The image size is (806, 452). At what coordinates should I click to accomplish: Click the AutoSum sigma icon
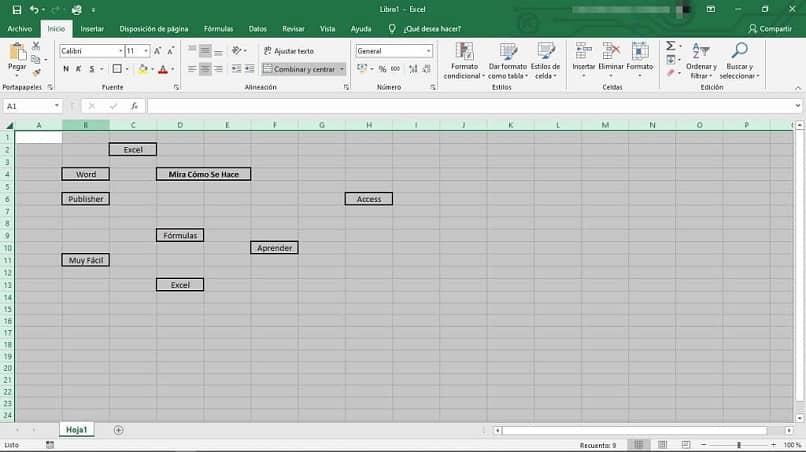pos(671,46)
